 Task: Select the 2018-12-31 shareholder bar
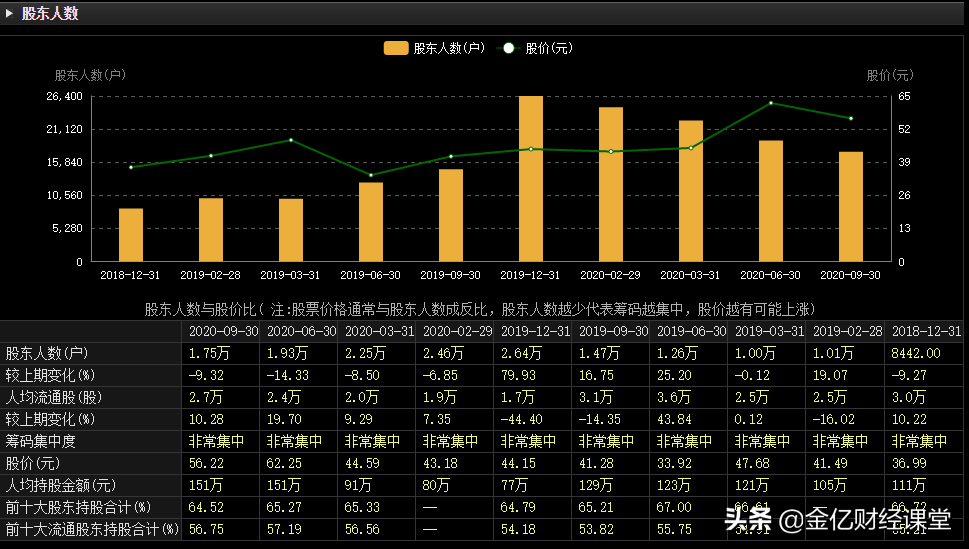coord(130,235)
